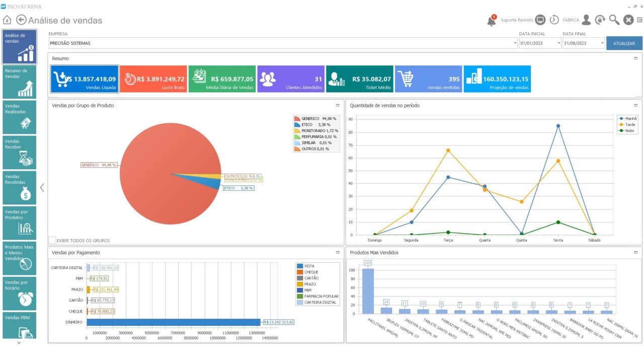Select the Ticket Médio card
Viewport: 644px width, 346px height.
(359, 79)
